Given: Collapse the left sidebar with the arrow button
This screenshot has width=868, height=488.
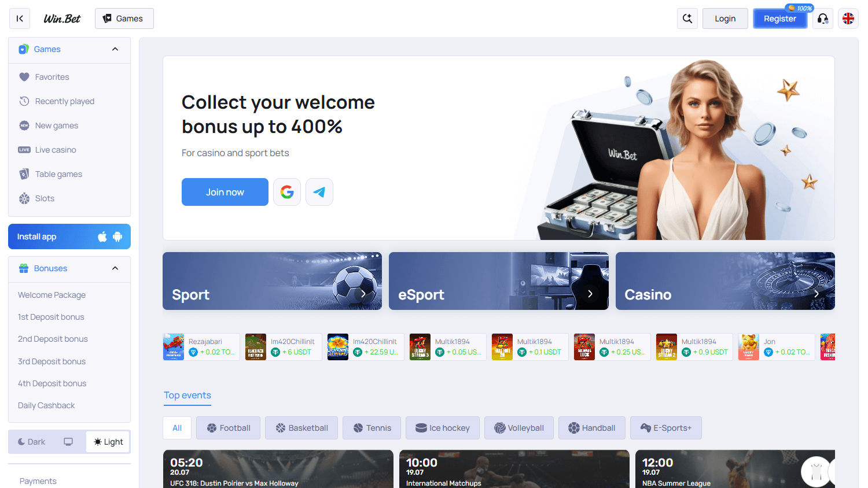Looking at the screenshot, I should (19, 18).
